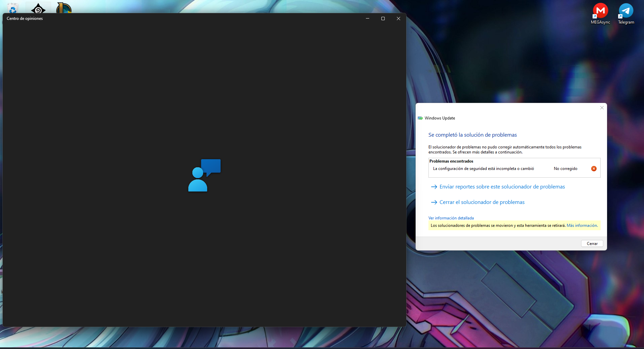Minimize the Centro de opiniones window
This screenshot has width=644, height=349.
point(368,19)
